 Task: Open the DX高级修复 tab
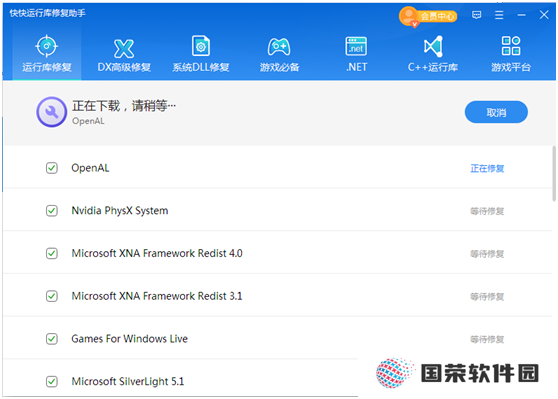[124, 54]
